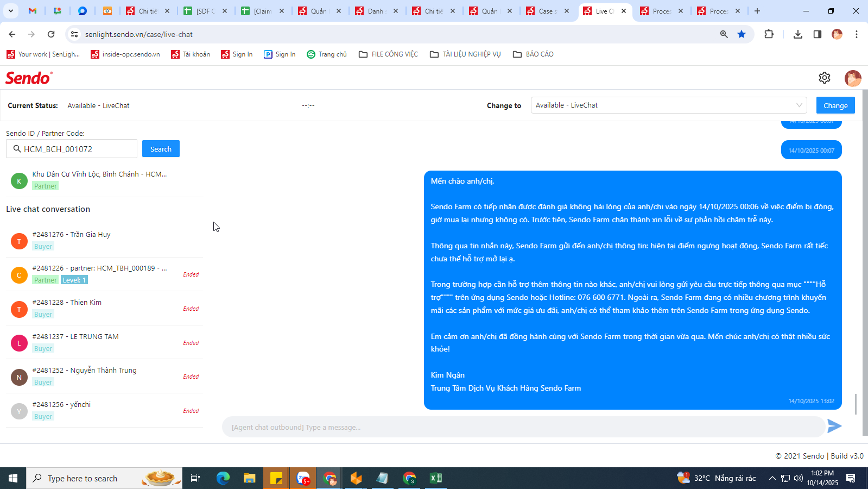This screenshot has width=868, height=489.
Task: Open the Available - LiveChat status dropdown
Action: (x=669, y=105)
